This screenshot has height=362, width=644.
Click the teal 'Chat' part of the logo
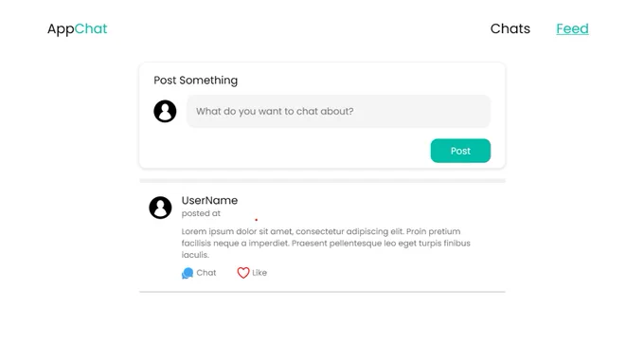(91, 28)
